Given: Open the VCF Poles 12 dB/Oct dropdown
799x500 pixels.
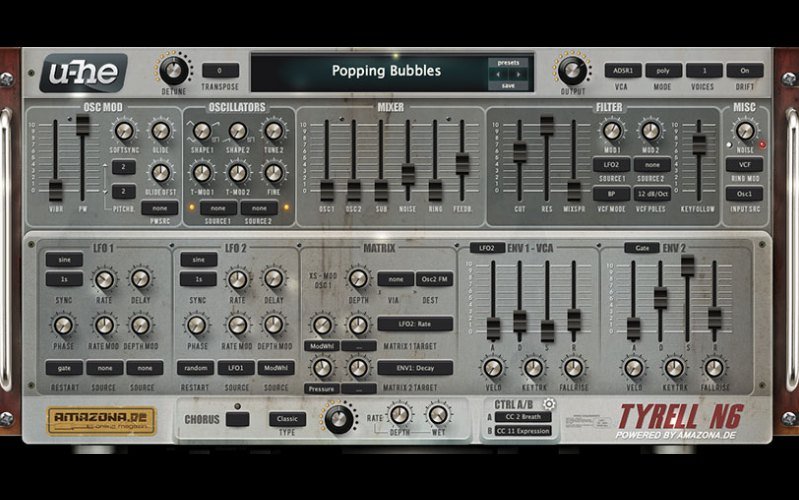Looking at the screenshot, I should click(652, 194).
